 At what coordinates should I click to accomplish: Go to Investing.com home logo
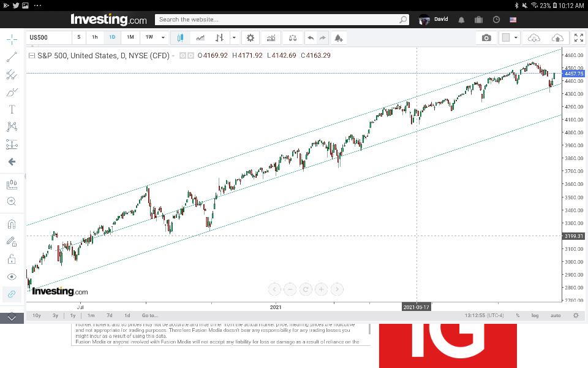click(108, 20)
